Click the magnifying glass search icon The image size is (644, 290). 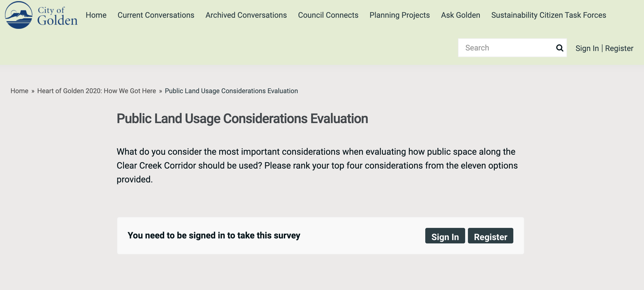point(560,48)
